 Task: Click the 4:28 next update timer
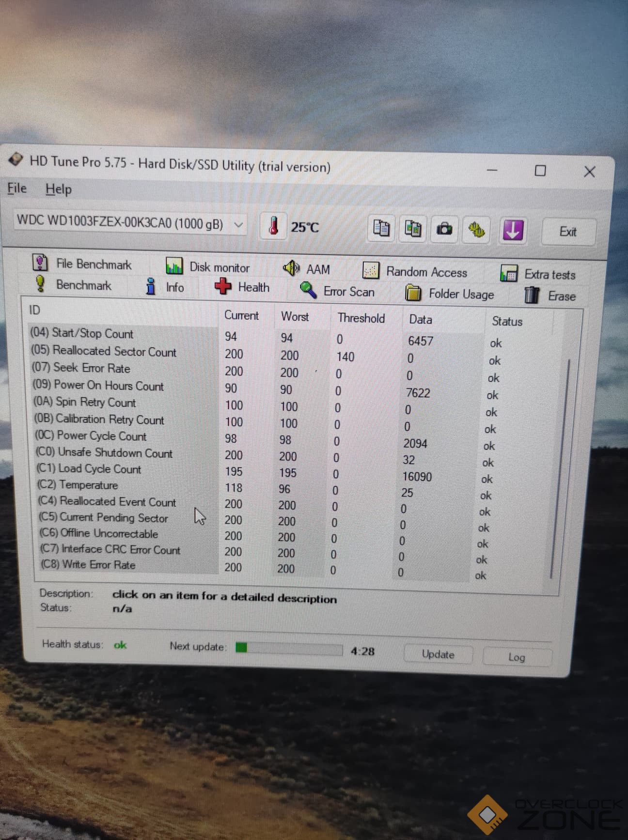pyautogui.click(x=362, y=652)
